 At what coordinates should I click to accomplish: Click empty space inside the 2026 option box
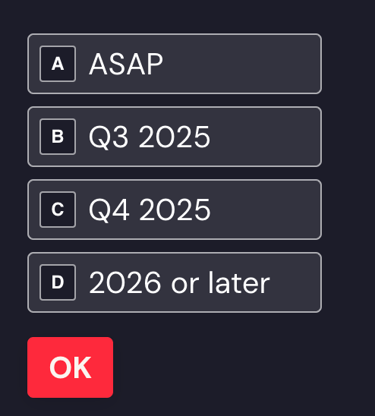pyautogui.click(x=295, y=283)
